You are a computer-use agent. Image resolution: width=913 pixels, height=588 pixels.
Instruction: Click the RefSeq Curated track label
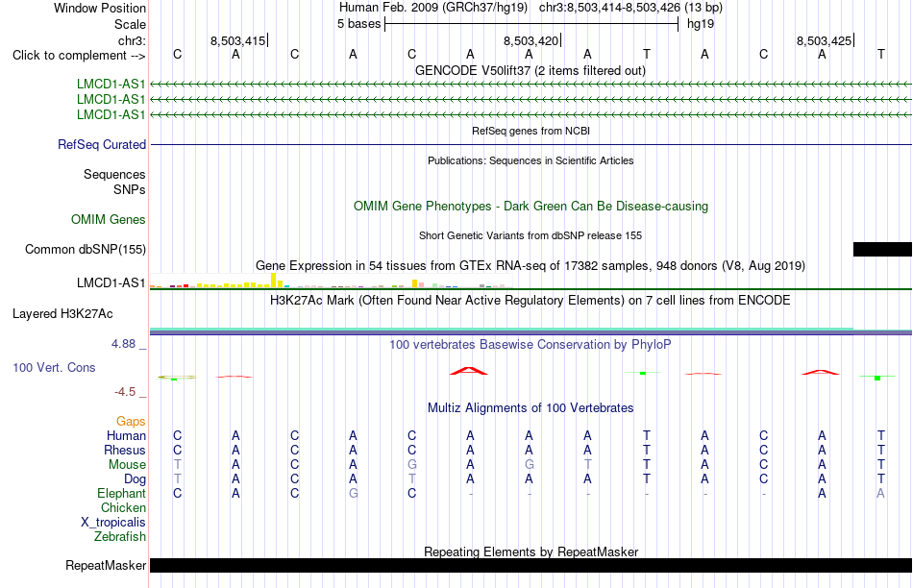click(102, 144)
